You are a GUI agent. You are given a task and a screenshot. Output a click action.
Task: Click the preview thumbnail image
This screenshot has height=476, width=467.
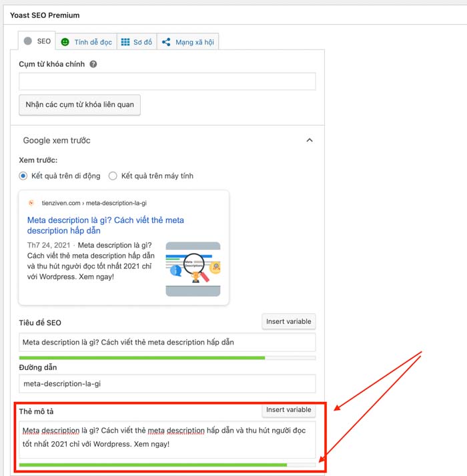pyautogui.click(x=193, y=269)
